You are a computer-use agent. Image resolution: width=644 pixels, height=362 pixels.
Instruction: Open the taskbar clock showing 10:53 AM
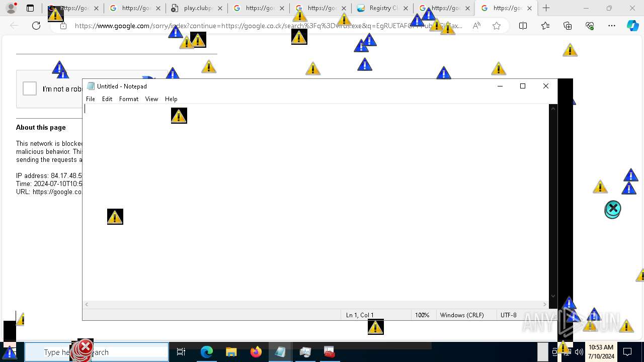point(601,352)
